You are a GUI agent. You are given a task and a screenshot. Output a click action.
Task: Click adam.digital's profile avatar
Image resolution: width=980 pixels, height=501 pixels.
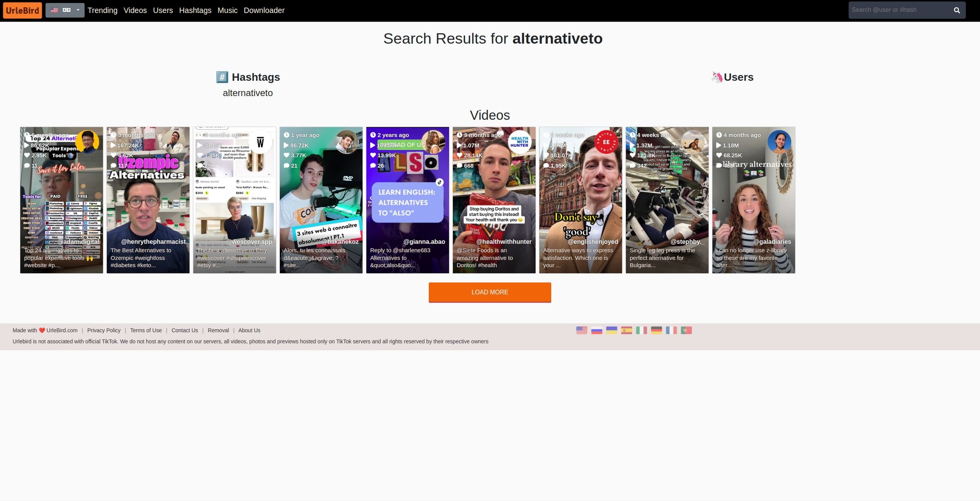tap(87, 142)
